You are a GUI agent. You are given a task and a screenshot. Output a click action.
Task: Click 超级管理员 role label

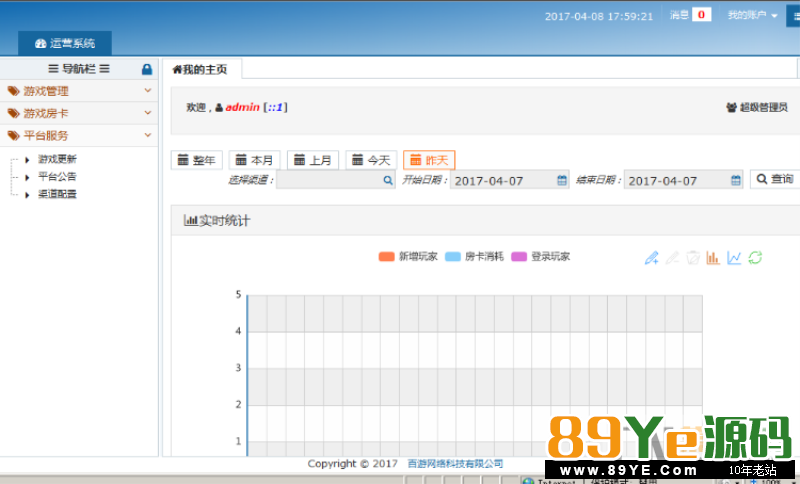point(757,107)
